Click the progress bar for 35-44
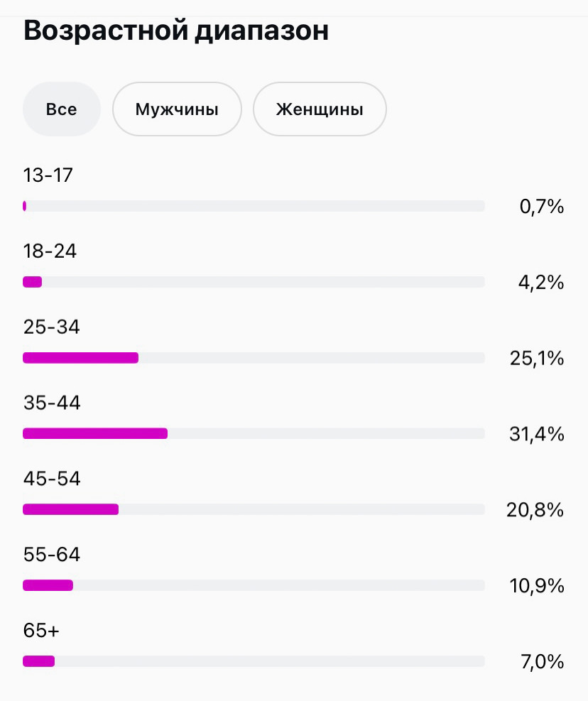Viewport: 588px width, 701px height. click(254, 433)
